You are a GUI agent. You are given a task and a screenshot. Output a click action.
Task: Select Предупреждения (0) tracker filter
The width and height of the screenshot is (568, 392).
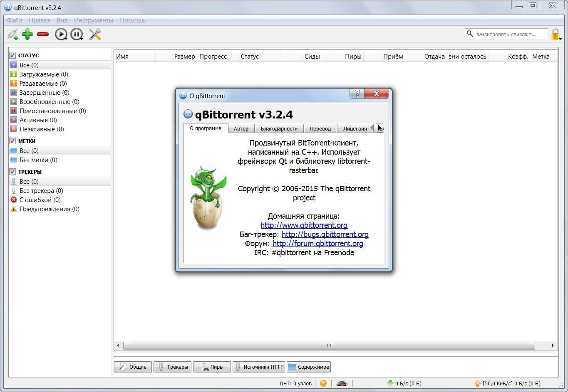click(x=60, y=209)
